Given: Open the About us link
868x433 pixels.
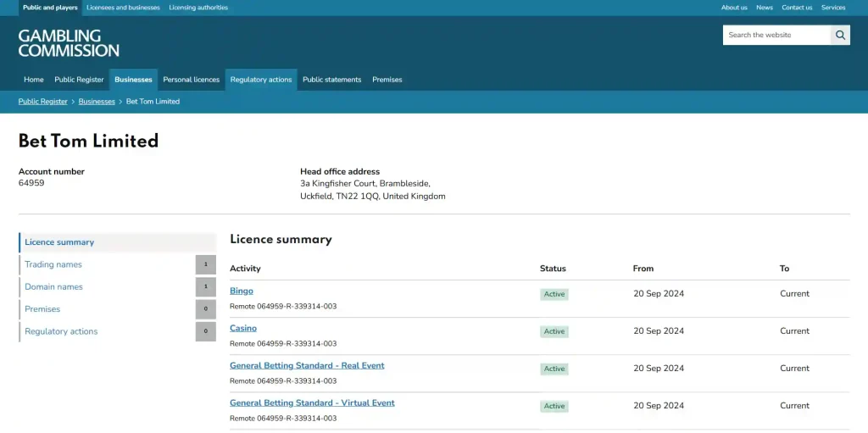Looking at the screenshot, I should click(734, 8).
